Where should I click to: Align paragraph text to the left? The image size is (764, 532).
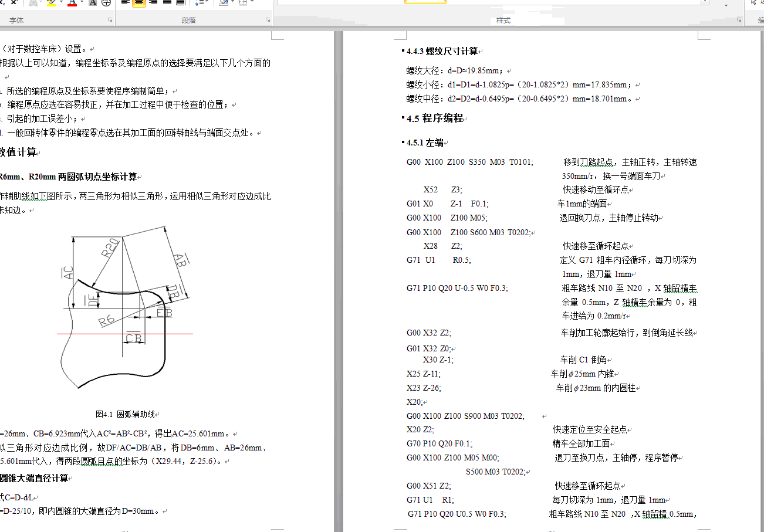(125, 3)
